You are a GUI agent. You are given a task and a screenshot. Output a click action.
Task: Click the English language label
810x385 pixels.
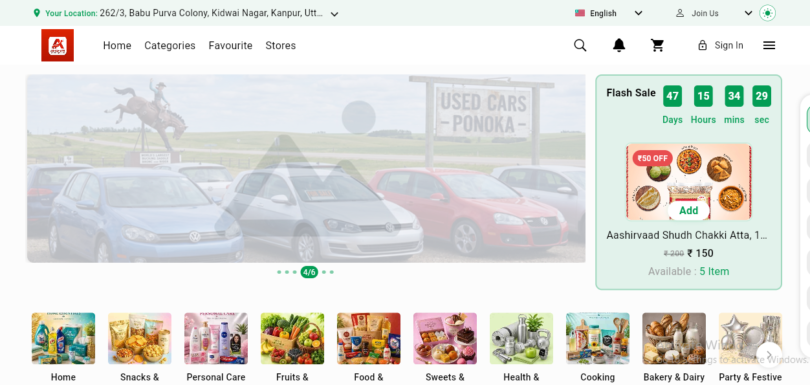pyautogui.click(x=603, y=13)
